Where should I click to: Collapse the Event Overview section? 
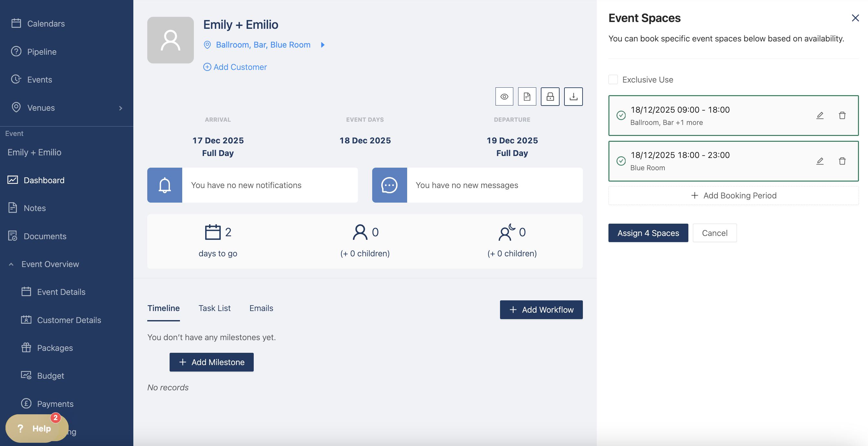point(11,264)
